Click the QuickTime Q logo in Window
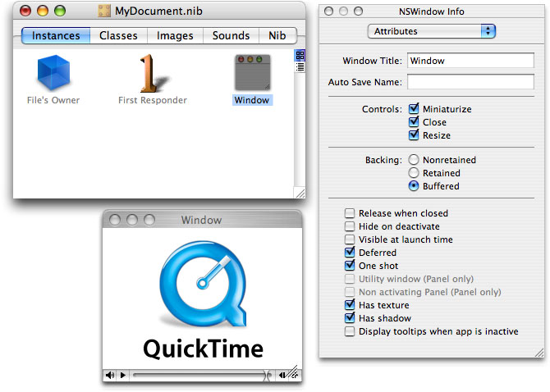 (x=203, y=284)
